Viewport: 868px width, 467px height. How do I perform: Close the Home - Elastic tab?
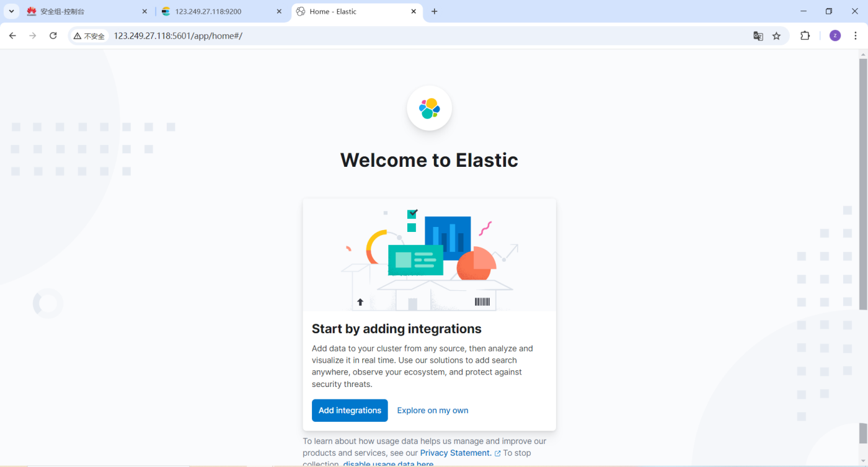pyautogui.click(x=414, y=11)
